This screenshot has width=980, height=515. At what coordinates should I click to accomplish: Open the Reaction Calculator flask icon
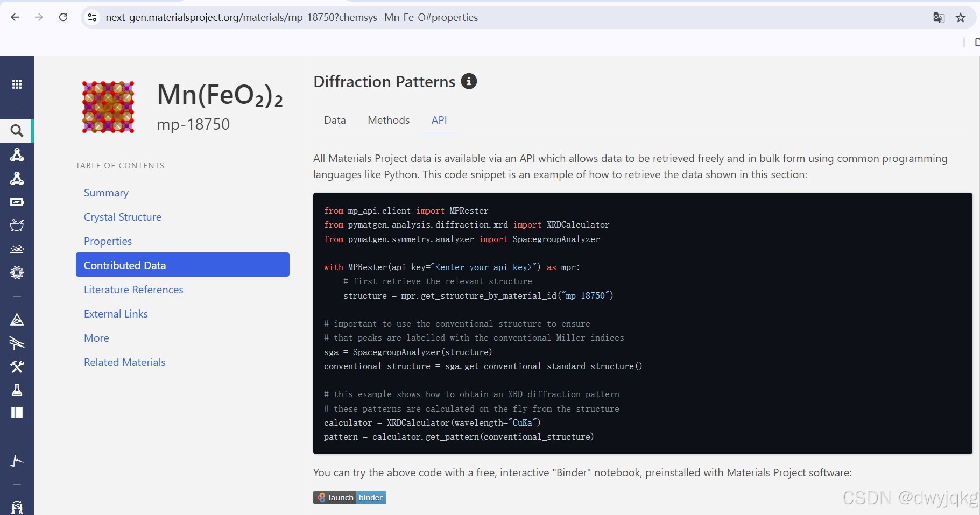pyautogui.click(x=17, y=390)
